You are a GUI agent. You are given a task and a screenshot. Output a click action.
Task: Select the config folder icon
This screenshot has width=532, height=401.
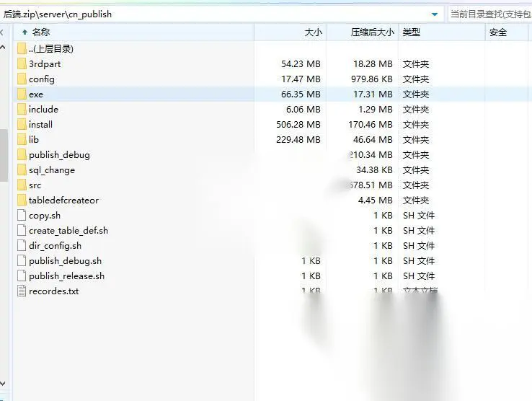tap(22, 79)
